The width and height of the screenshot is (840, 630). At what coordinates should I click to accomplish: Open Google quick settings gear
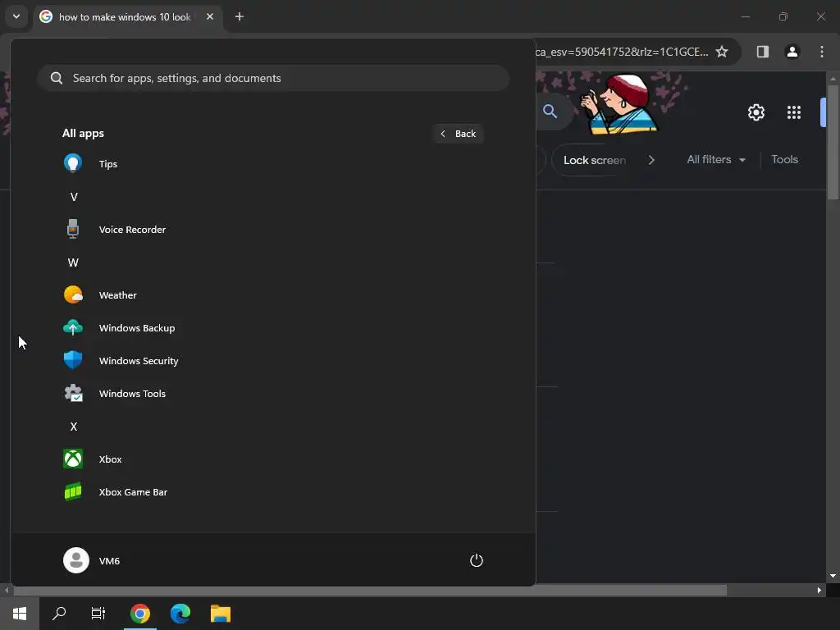pos(756,112)
